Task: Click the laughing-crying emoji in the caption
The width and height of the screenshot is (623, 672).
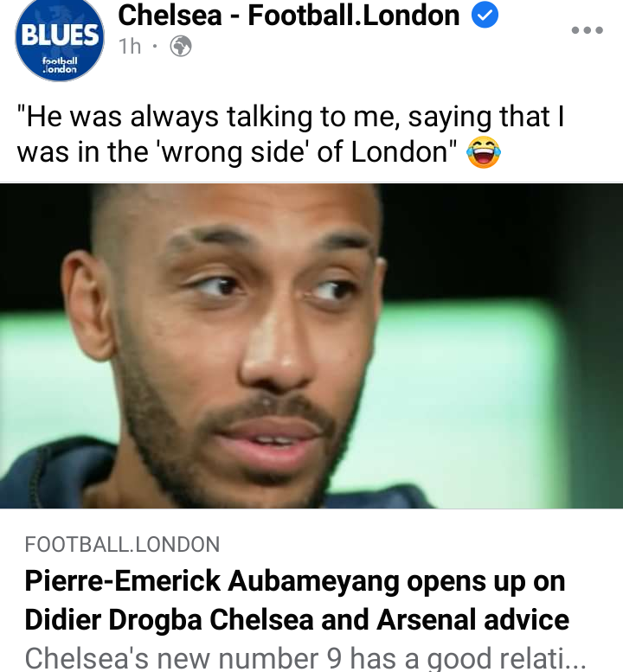Action: pyautogui.click(x=484, y=152)
